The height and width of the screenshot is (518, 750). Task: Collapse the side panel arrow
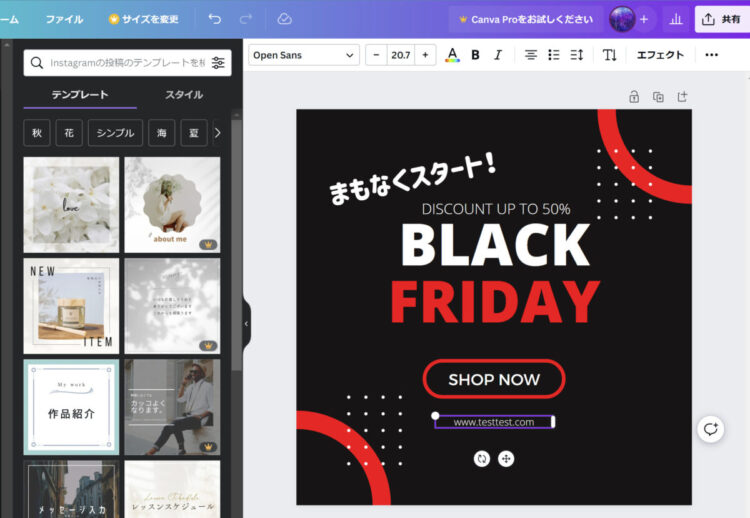(246, 324)
